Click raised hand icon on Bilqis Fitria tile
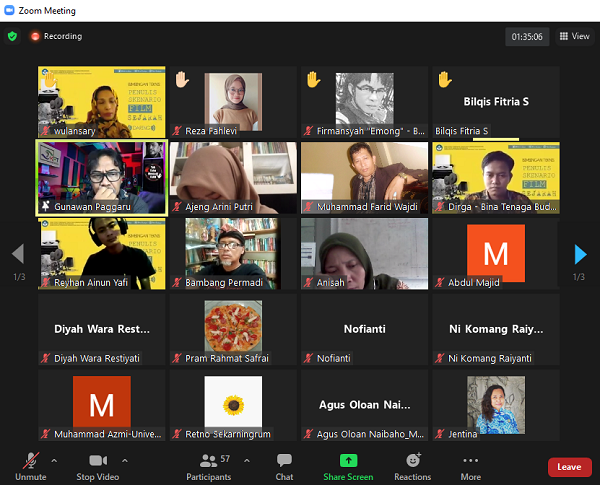The image size is (600, 485). click(x=445, y=80)
